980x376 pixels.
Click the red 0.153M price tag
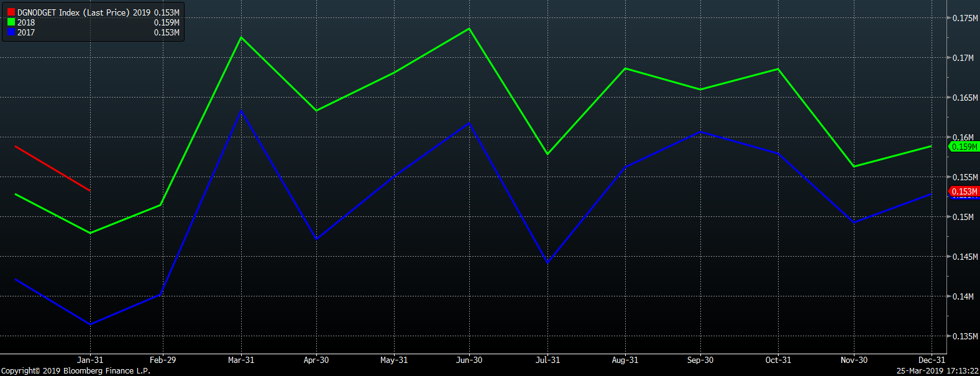click(964, 191)
